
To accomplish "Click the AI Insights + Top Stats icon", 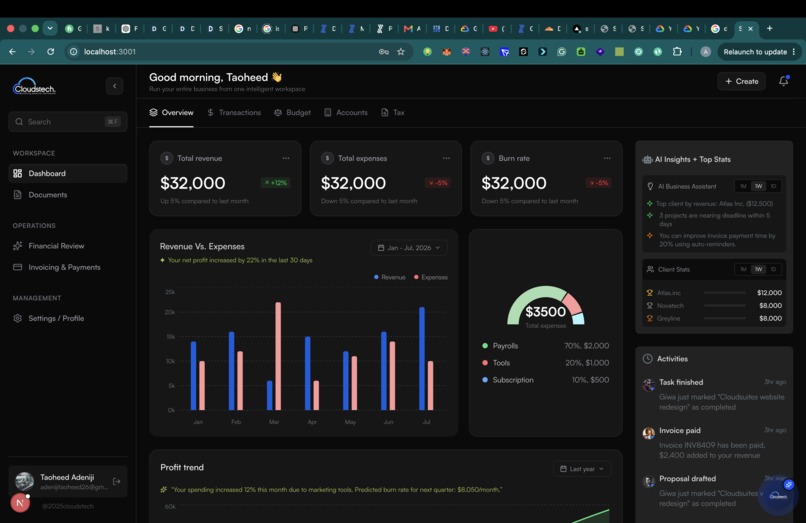I will click(x=648, y=159).
